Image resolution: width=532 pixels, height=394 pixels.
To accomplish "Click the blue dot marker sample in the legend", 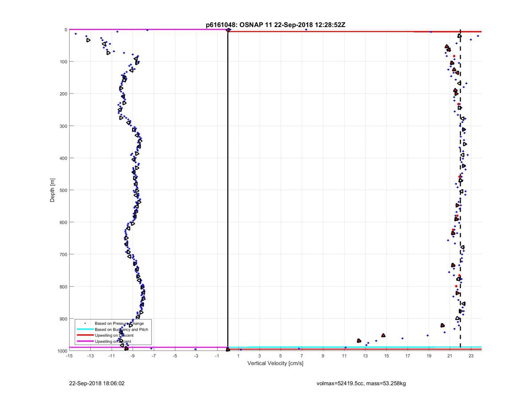I will click(85, 324).
